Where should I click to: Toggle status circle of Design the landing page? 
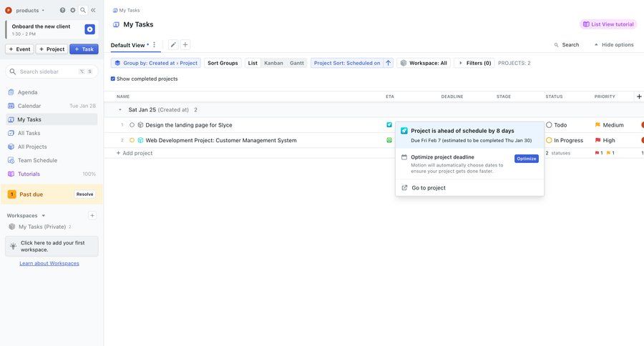click(132, 125)
